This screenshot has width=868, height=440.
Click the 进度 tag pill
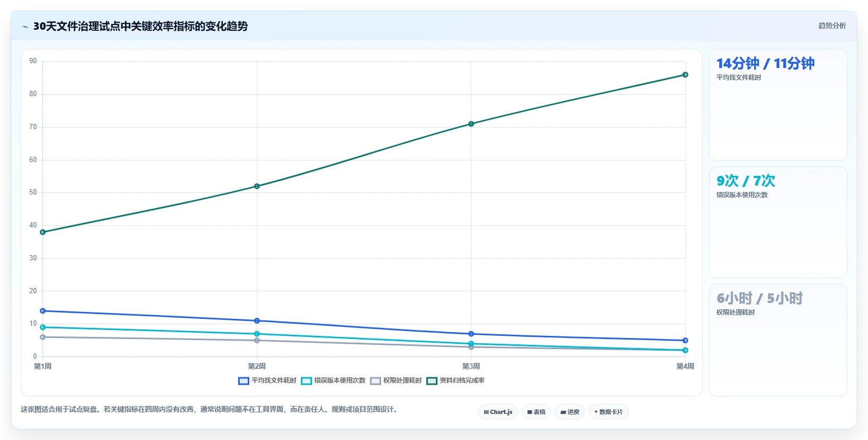point(570,412)
